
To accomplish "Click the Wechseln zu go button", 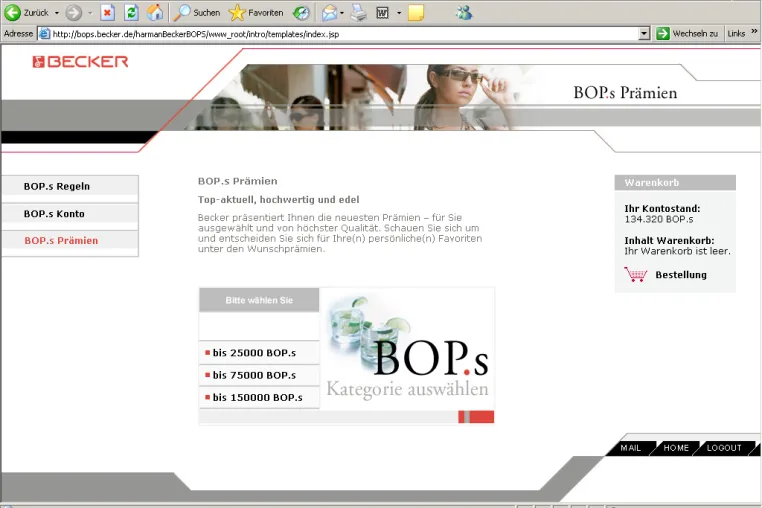I will tap(687, 34).
